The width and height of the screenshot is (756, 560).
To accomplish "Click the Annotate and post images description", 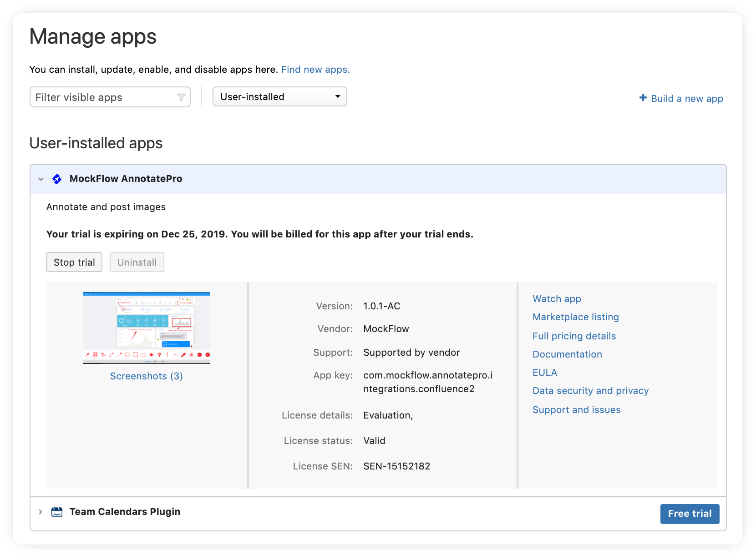I will coord(106,207).
